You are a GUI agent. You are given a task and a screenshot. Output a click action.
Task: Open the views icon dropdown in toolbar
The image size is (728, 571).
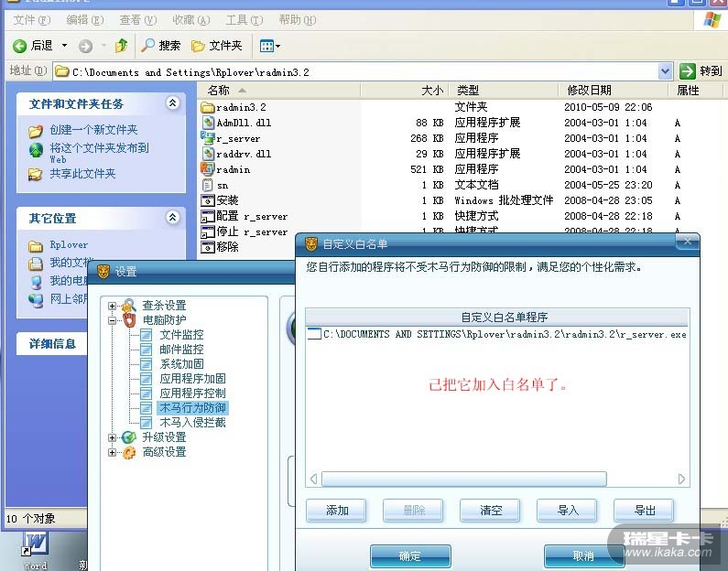[x=270, y=46]
